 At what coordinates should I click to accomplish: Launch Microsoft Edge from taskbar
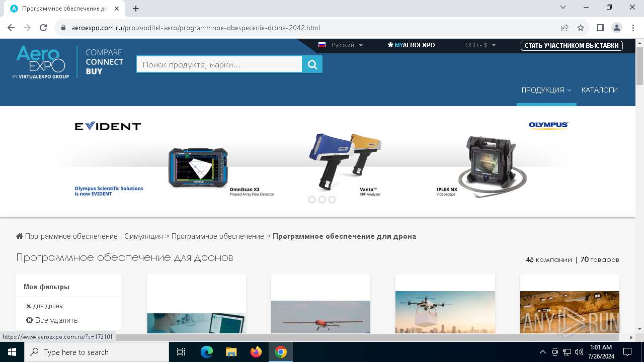tap(207, 352)
